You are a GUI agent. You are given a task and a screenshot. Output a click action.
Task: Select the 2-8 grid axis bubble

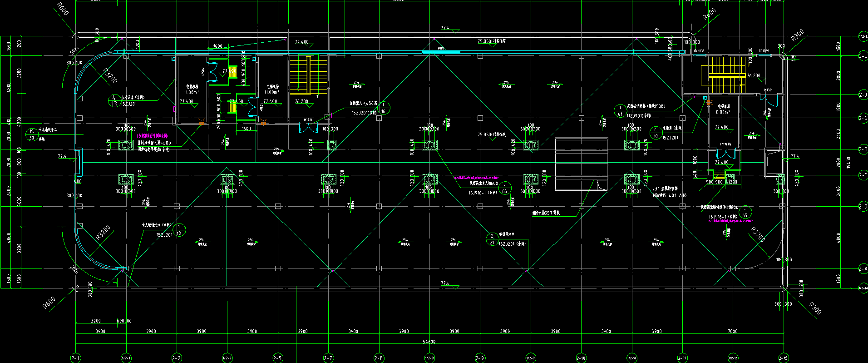click(379, 358)
